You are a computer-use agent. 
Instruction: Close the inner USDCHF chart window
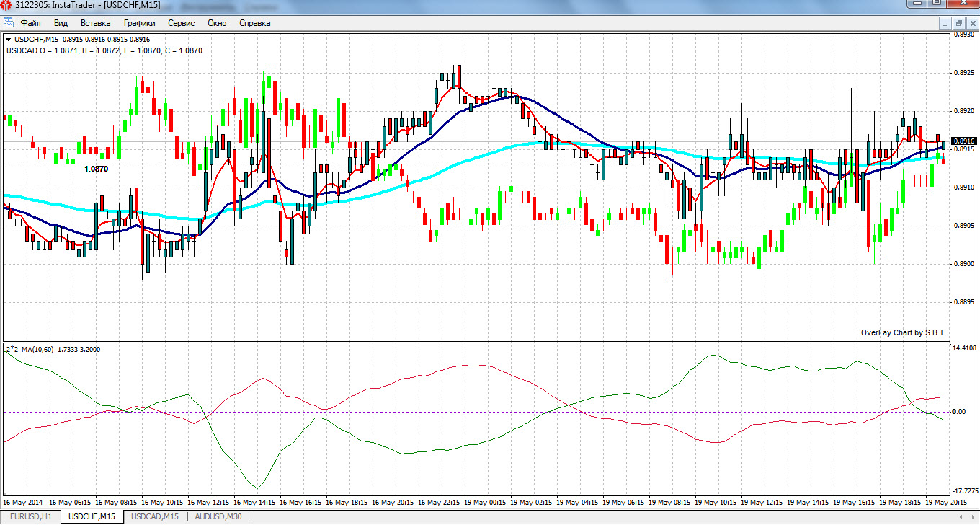(x=972, y=23)
